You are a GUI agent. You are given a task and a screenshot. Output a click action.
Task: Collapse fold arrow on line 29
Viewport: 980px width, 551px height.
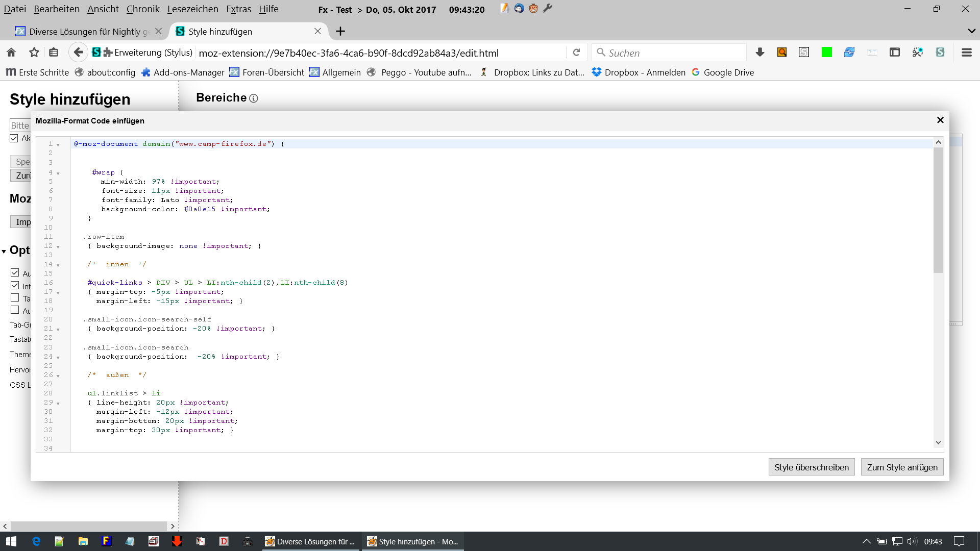pyautogui.click(x=58, y=403)
